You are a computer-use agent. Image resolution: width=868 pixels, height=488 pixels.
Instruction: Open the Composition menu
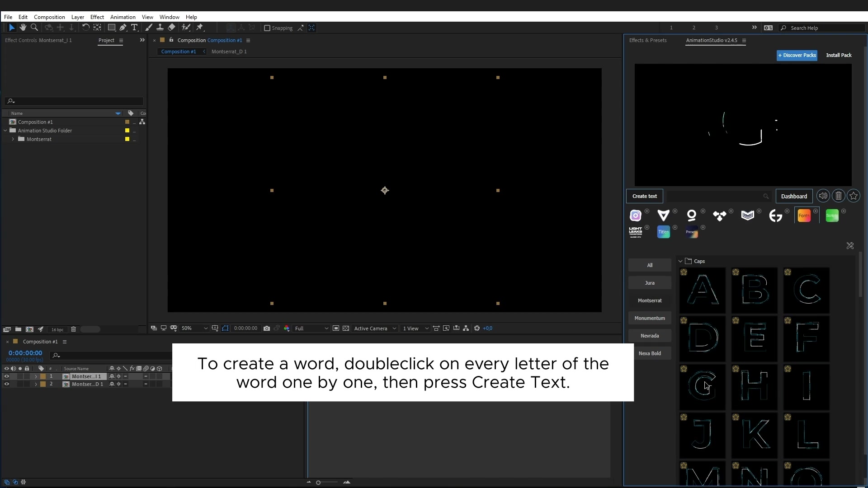(49, 17)
